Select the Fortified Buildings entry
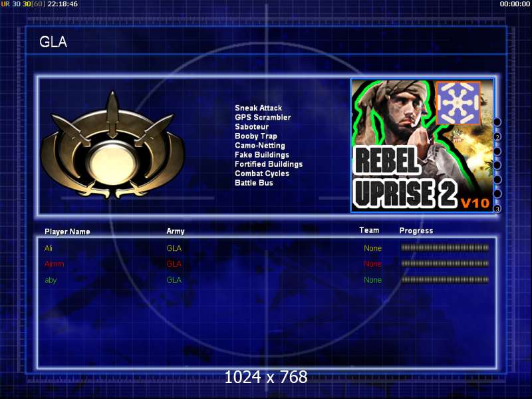Viewport: 532px width, 399px height. 269,164
